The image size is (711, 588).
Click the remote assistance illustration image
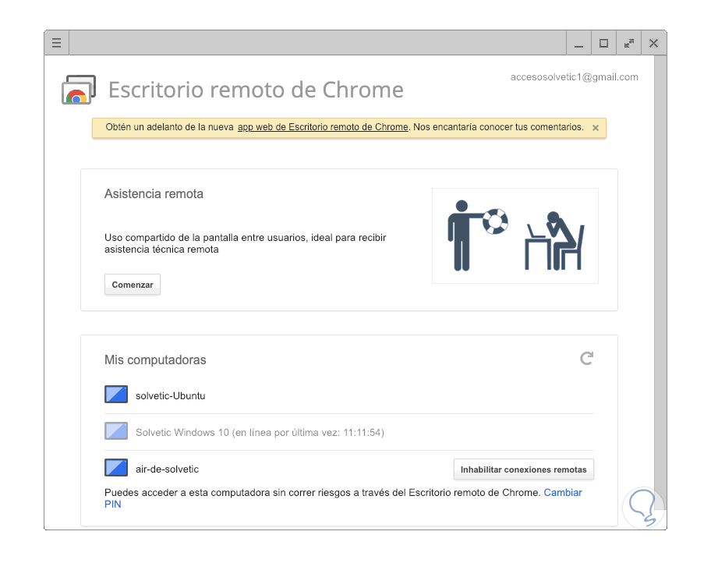[x=515, y=236]
